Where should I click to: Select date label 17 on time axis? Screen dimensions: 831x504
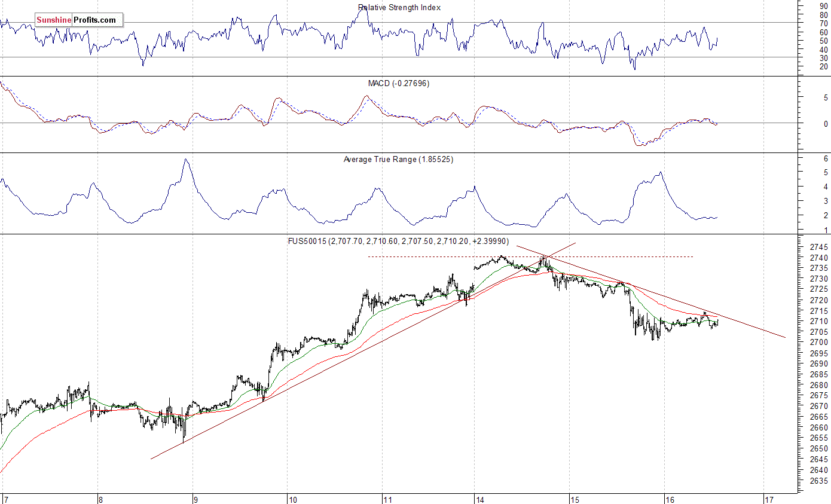[768, 499]
